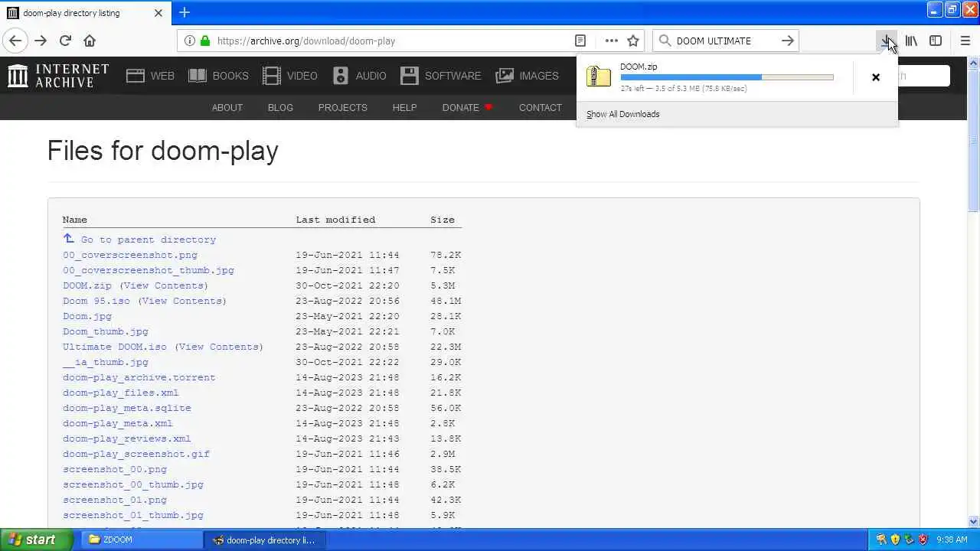Open the Library toolbar icon

click(x=911, y=41)
